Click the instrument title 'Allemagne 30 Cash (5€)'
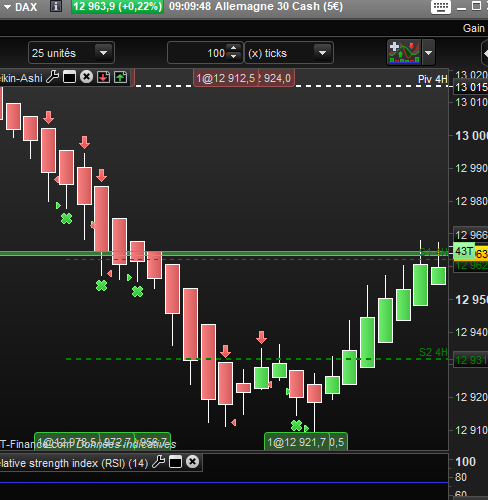This screenshot has height=500, width=488. click(279, 6)
